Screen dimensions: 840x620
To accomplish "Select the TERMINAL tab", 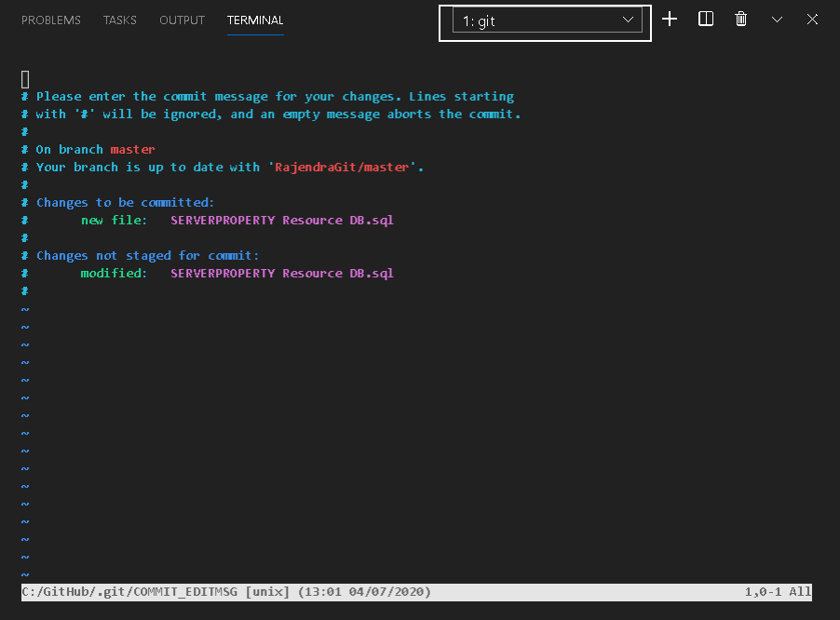I will [x=255, y=20].
